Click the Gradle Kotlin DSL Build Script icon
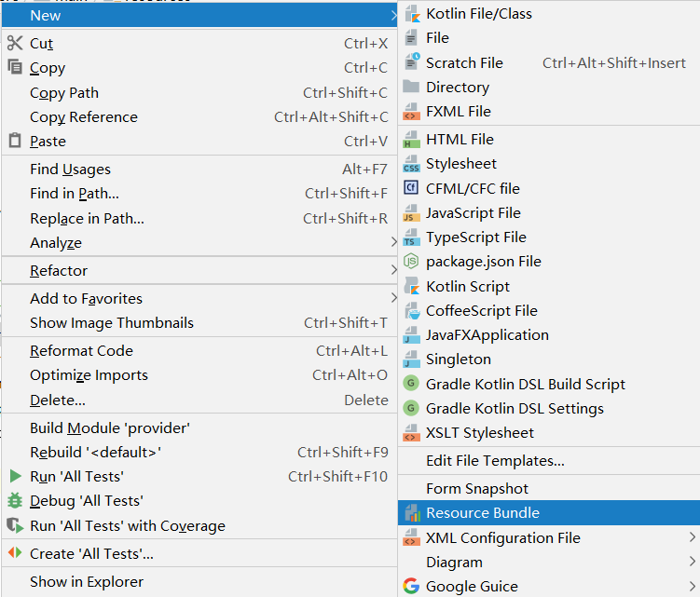The height and width of the screenshot is (597, 700). 411,384
